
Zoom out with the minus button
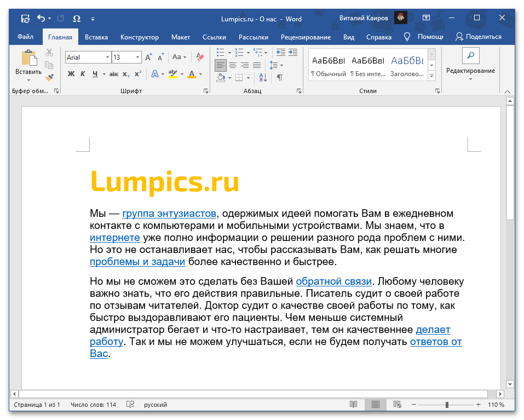[x=414, y=405]
